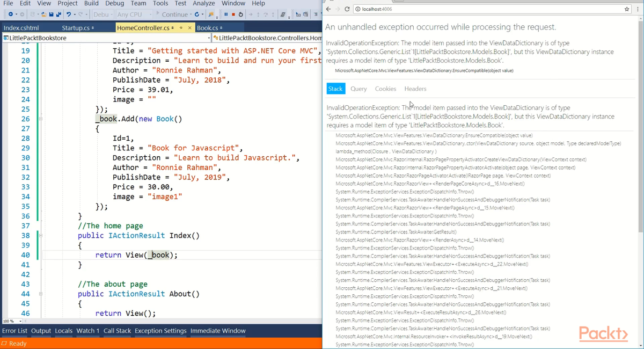Go back in the browser
The height and width of the screenshot is (349, 644).
(x=328, y=9)
